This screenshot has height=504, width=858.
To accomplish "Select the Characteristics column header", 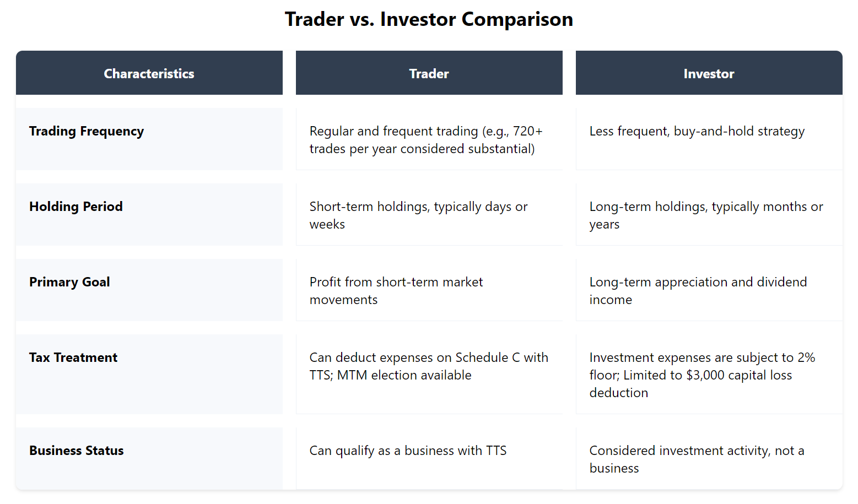I will (x=149, y=73).
